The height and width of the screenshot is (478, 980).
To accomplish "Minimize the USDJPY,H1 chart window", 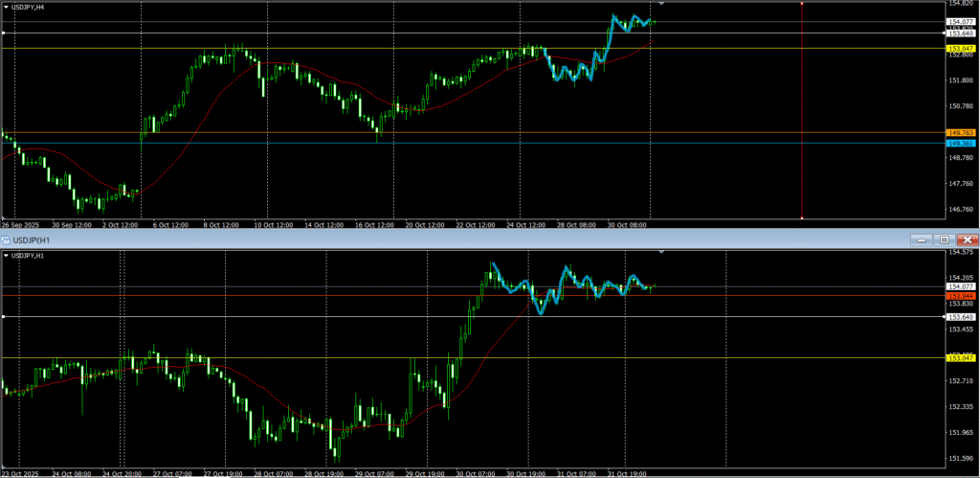I will coord(922,239).
